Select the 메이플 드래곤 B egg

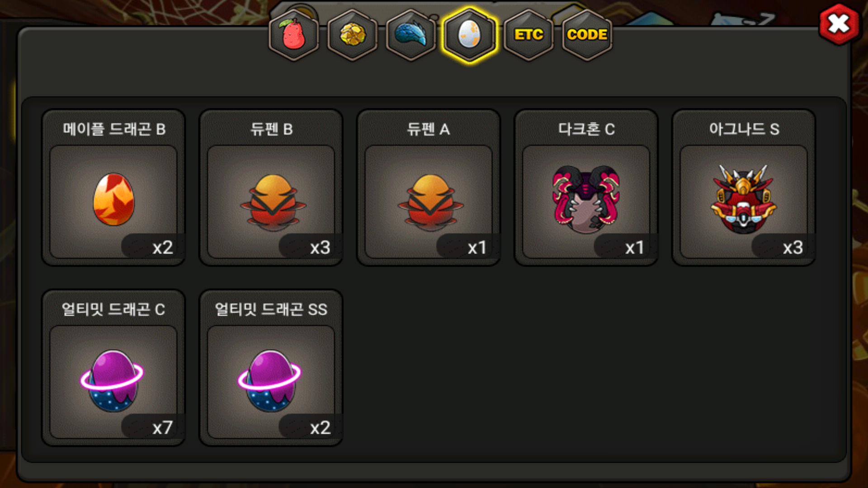[x=113, y=199]
